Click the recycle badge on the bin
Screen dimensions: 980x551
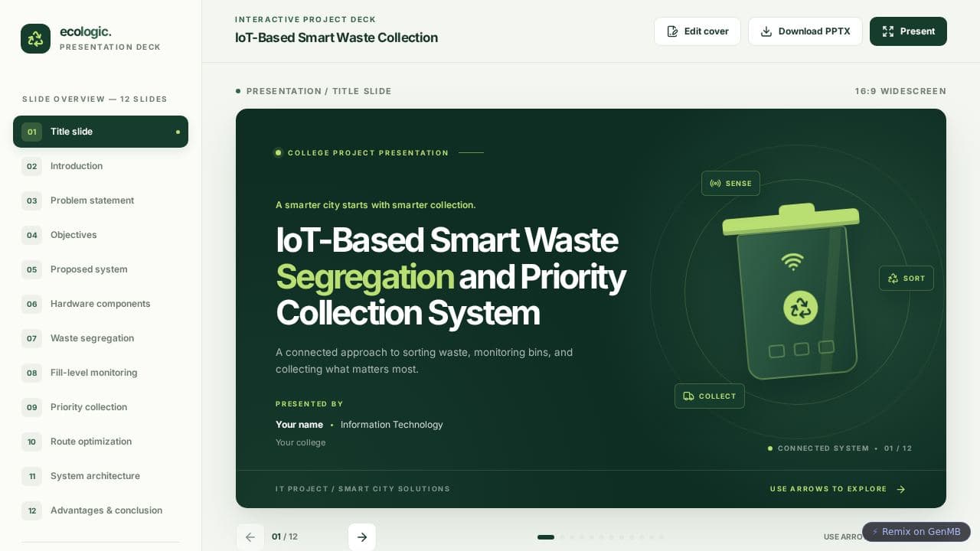(x=800, y=308)
